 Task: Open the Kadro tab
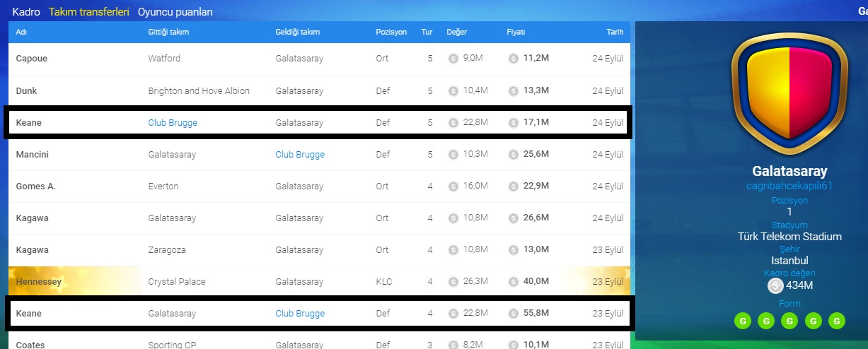click(x=26, y=12)
